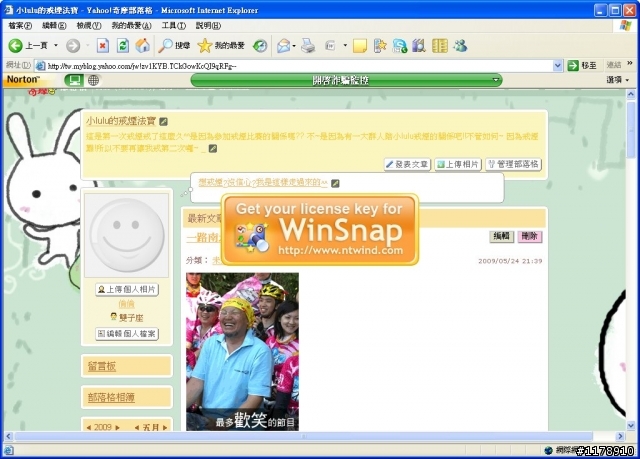
Task: Expand the links toolbar chevron
Action: click(x=630, y=64)
